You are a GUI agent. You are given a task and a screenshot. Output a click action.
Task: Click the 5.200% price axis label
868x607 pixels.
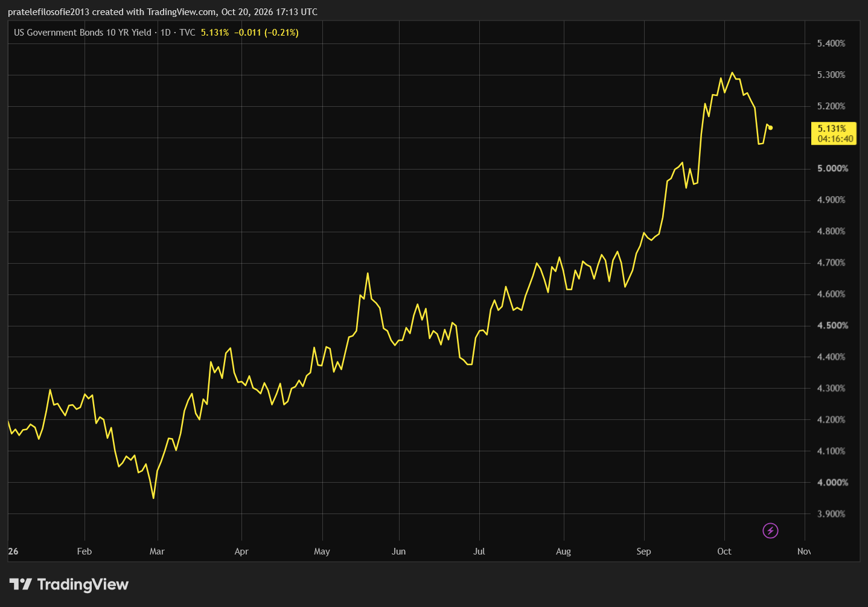(x=831, y=106)
